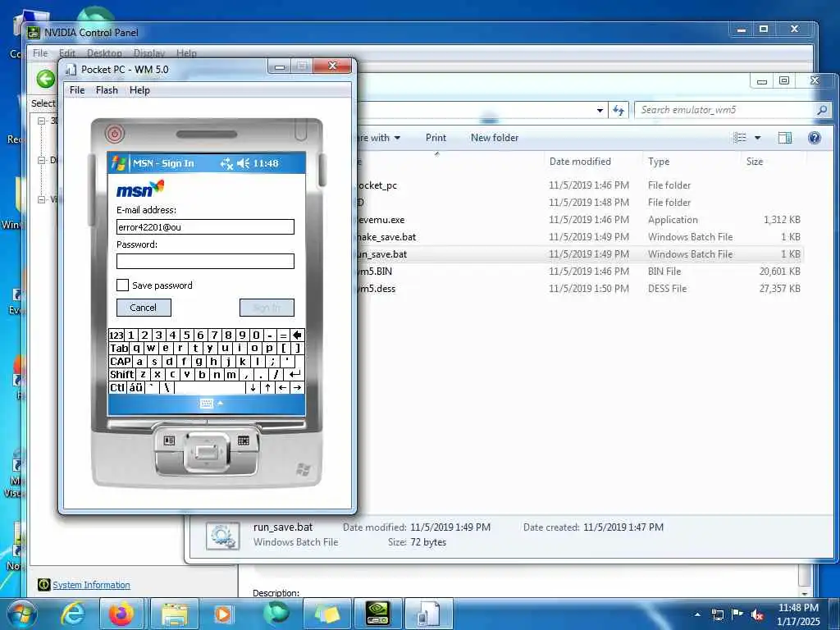
Task: Open the emulator Help menu
Action: (x=139, y=90)
